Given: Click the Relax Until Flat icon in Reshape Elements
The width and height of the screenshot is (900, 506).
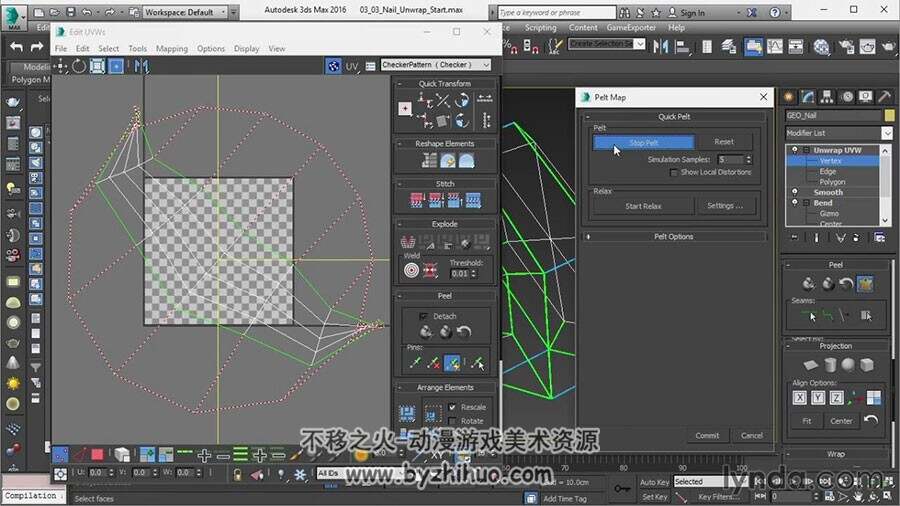Looking at the screenshot, I should click(448, 161).
